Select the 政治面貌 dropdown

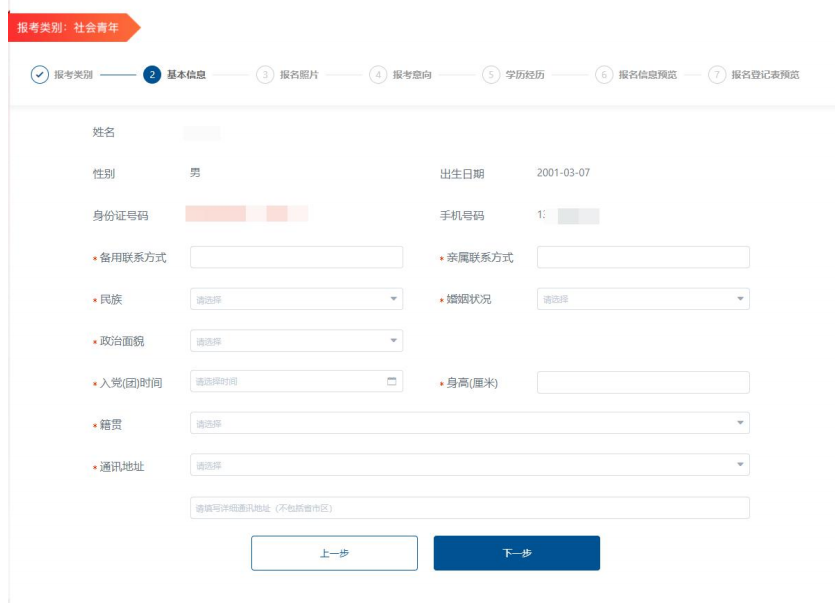point(296,341)
